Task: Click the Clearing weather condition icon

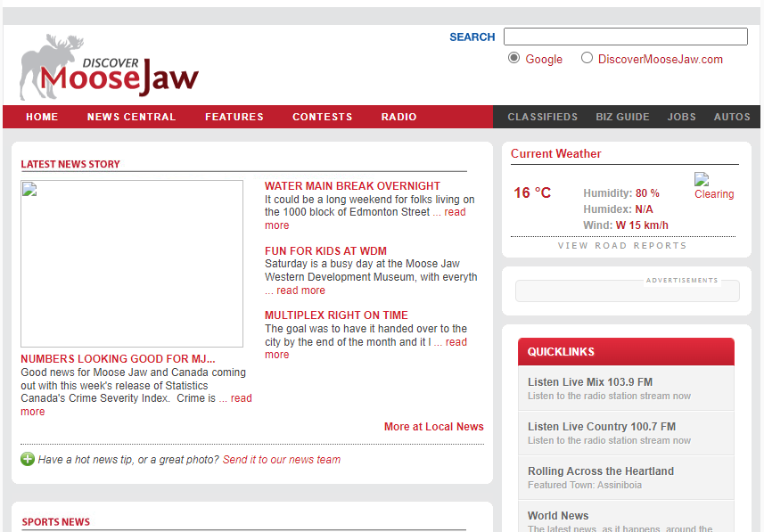Action: 701,179
